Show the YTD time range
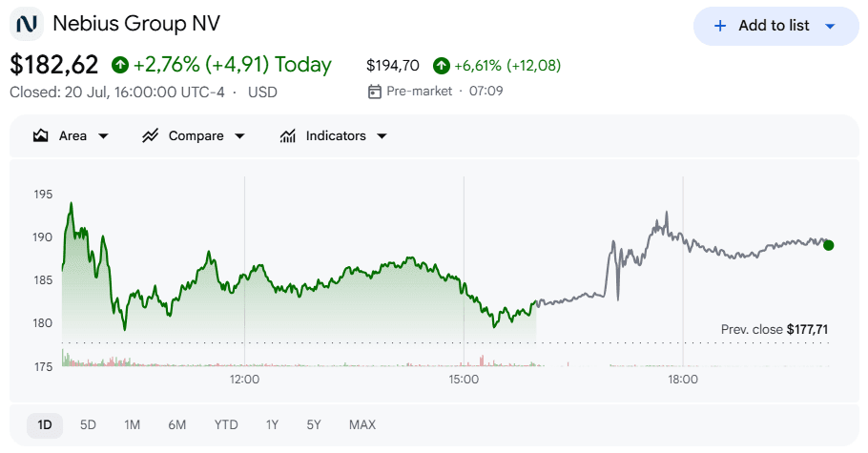Screen dimensions: 868x453 [x=226, y=424]
